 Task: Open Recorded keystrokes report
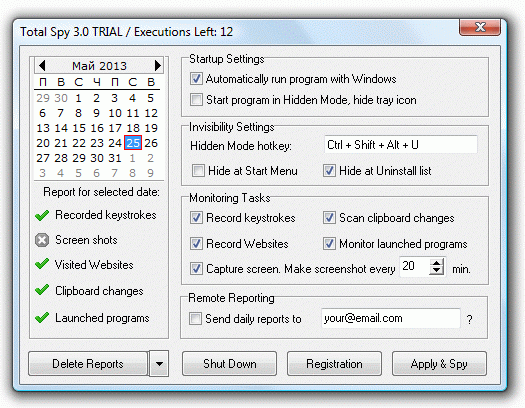(106, 215)
